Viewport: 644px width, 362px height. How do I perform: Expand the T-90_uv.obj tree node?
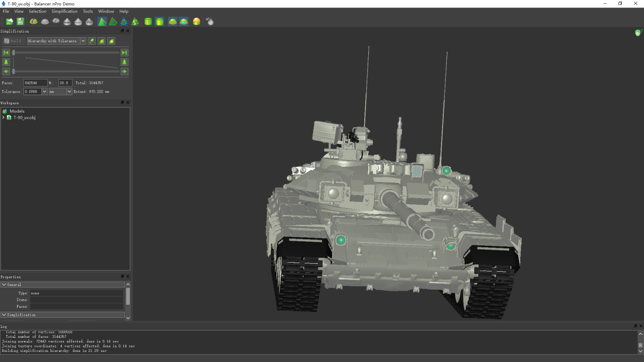4,118
